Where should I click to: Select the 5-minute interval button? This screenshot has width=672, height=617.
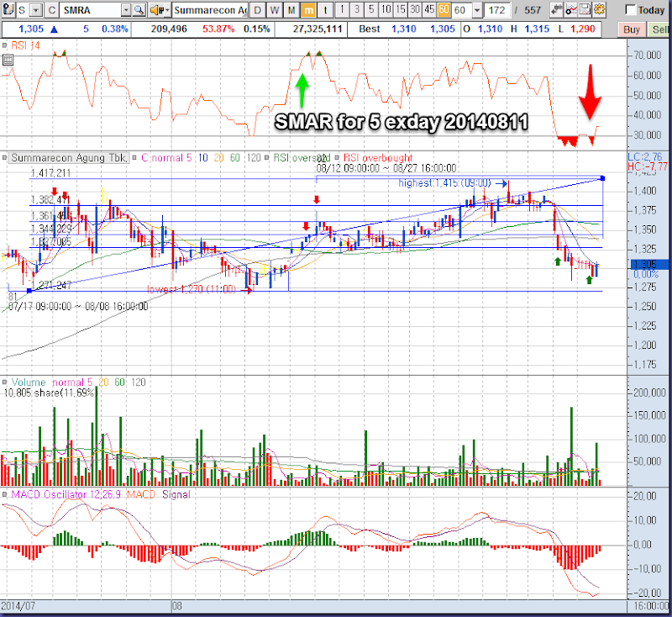371,9
